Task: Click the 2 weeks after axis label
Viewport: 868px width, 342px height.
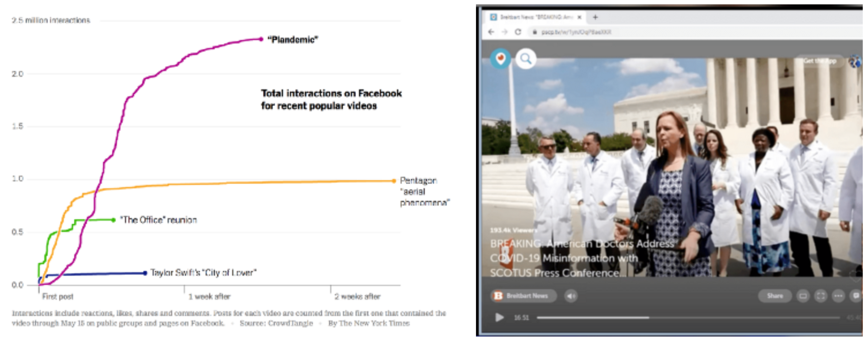Action: [358, 297]
